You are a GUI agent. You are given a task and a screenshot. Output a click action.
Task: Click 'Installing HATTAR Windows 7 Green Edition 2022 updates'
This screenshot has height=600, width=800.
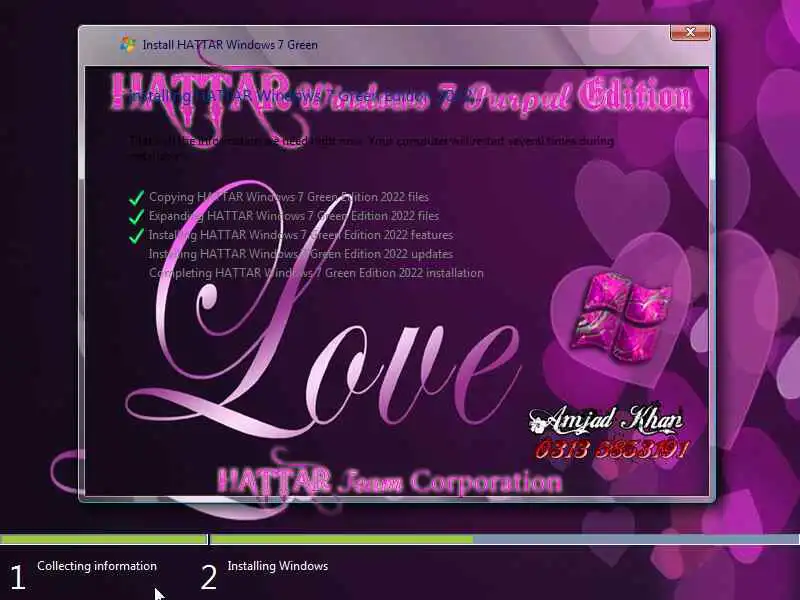click(x=301, y=254)
